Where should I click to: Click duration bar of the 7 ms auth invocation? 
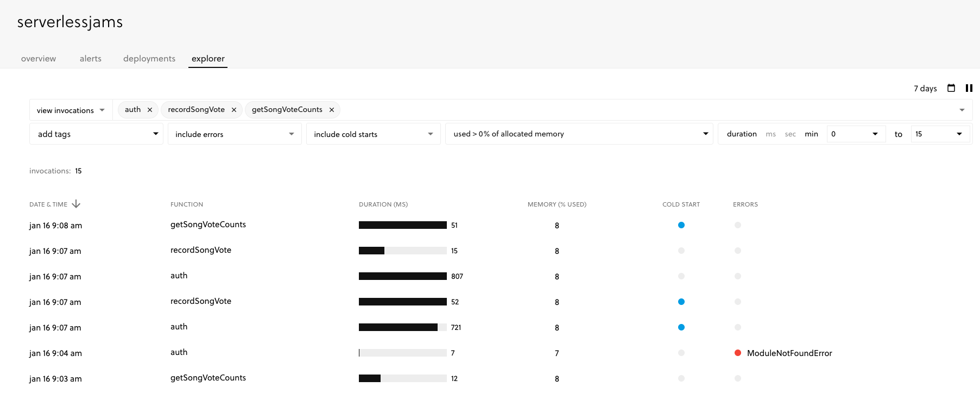(403, 353)
